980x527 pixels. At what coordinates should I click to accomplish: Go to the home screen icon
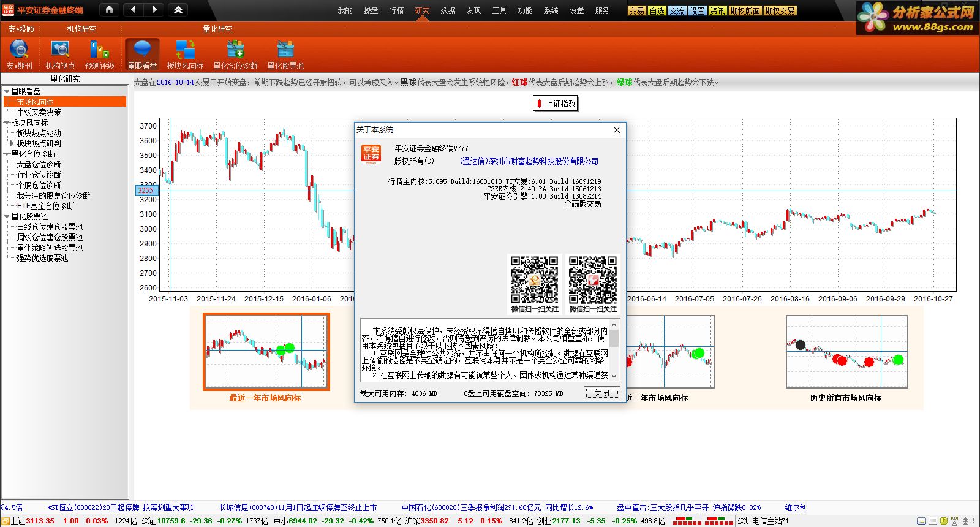tap(109, 10)
